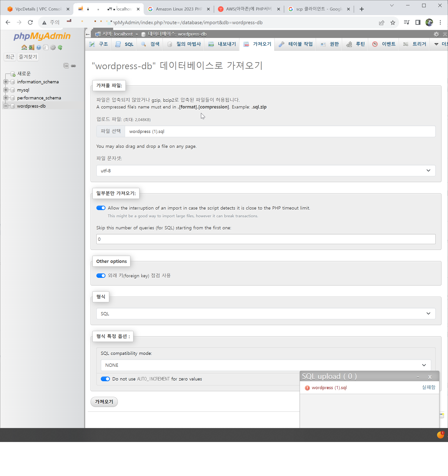Expand mysql database tree
448x476 pixels.
coord(6,90)
